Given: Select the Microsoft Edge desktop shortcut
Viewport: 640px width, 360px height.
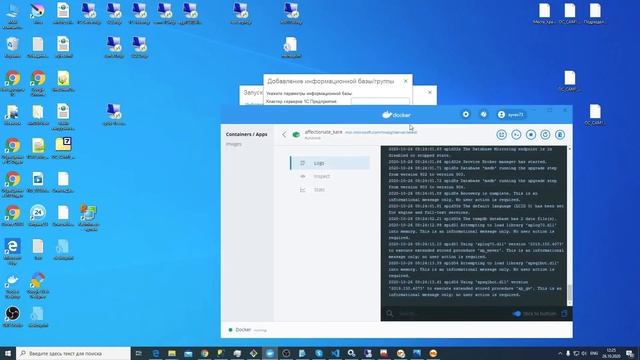Looking at the screenshot, I should (x=13, y=252).
